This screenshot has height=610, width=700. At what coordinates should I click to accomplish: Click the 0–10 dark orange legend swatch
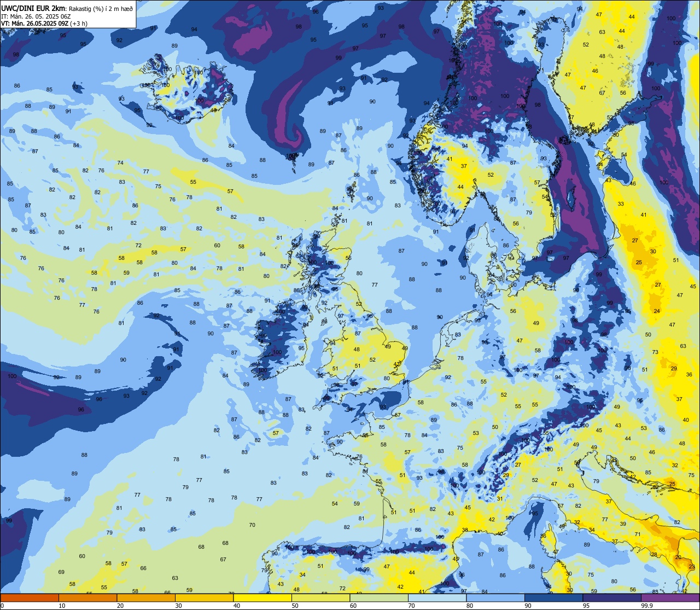click(30, 598)
